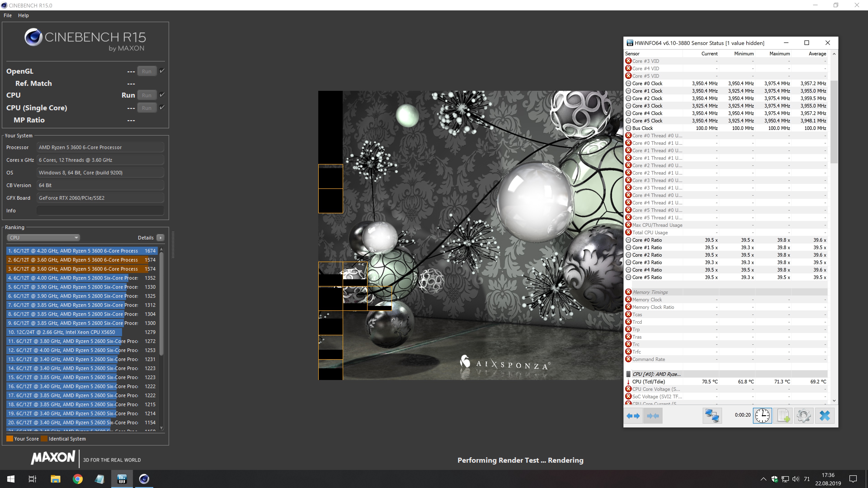The width and height of the screenshot is (868, 488).
Task: Toggle the CPU (Single Core) checkmark
Action: tap(162, 108)
